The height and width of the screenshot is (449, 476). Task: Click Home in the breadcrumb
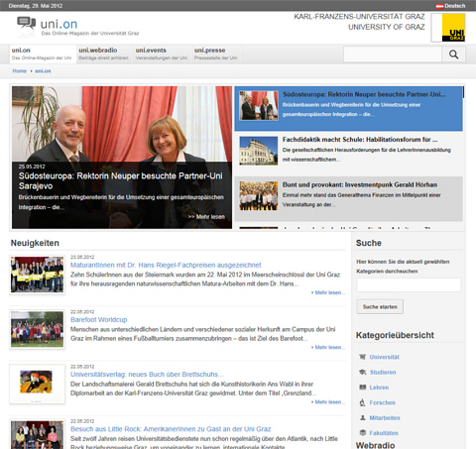click(20, 71)
